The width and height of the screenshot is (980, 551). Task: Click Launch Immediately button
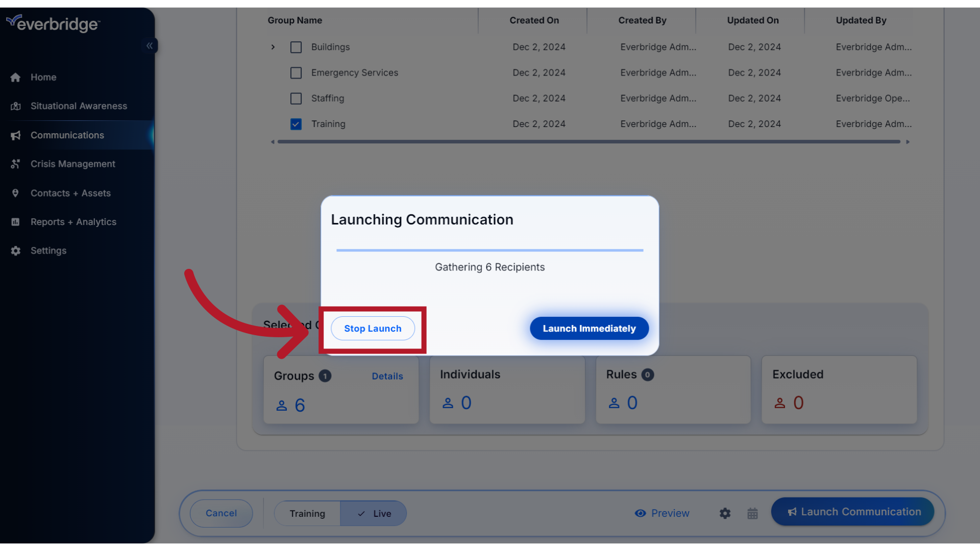coord(589,329)
